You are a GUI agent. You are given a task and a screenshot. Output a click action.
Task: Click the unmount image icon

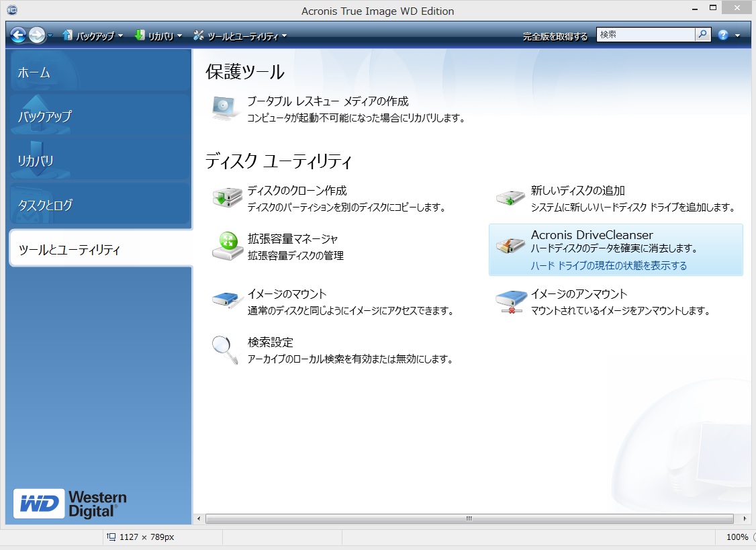tap(511, 302)
